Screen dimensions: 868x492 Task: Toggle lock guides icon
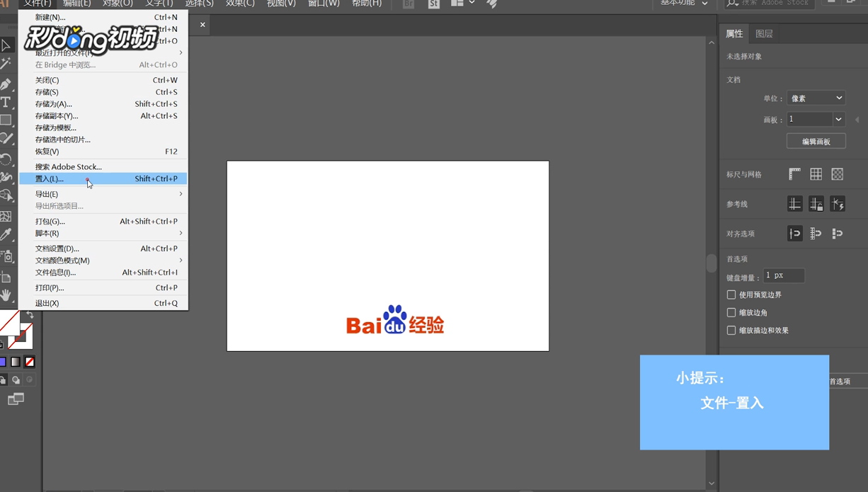[x=816, y=204]
